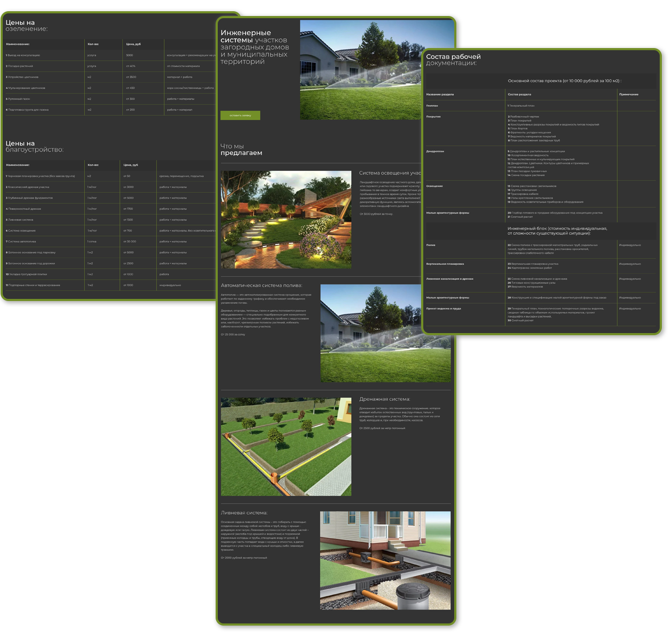The height and width of the screenshot is (640, 672).
Task: Click the «Что мы предлагаем» section title
Action: pos(241,149)
